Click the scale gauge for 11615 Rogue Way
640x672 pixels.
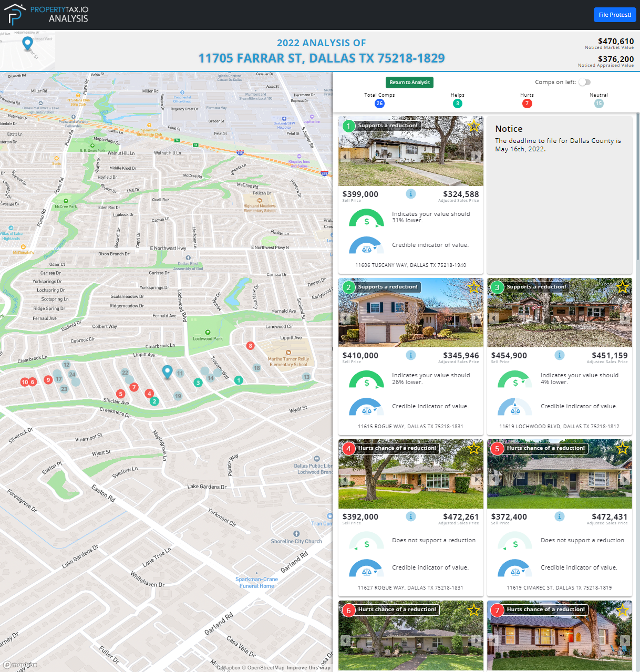pyautogui.click(x=367, y=407)
